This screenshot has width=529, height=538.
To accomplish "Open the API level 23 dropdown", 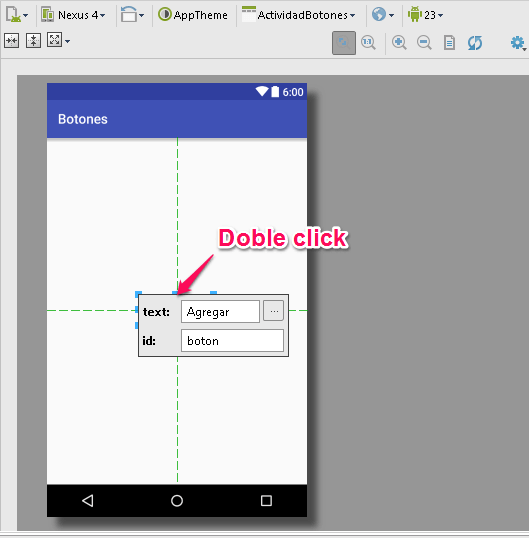I will 425,15.
